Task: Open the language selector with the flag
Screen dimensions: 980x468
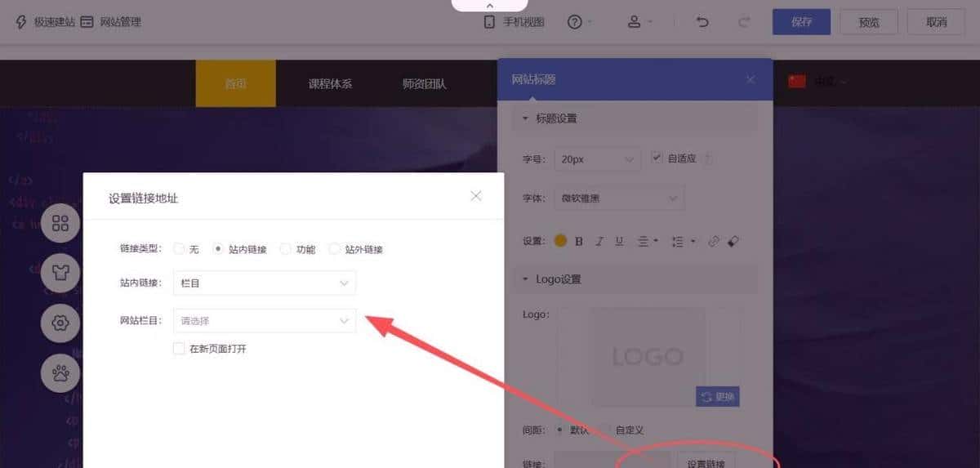Action: 817,81
